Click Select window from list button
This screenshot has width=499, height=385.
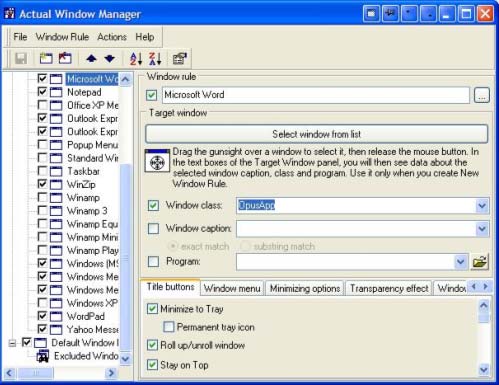click(317, 134)
